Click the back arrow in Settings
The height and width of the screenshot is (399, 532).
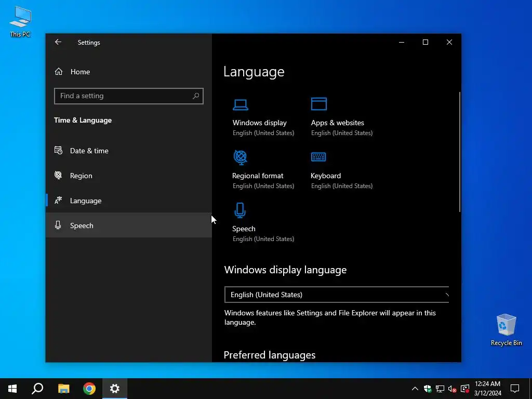58,42
